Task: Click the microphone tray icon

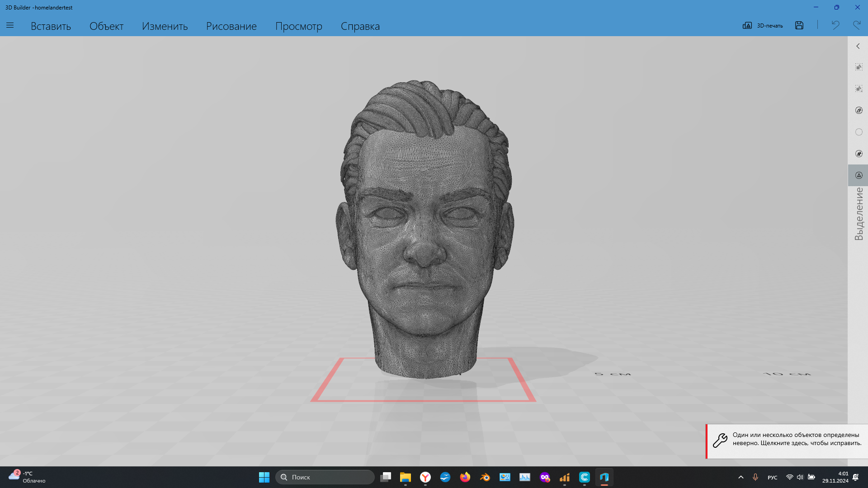Action: pos(755,477)
